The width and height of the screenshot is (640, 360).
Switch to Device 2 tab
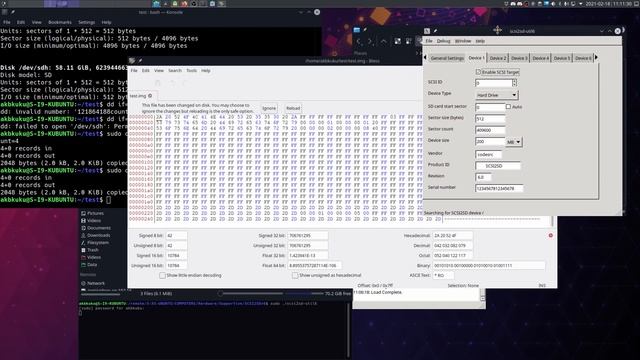[498, 58]
